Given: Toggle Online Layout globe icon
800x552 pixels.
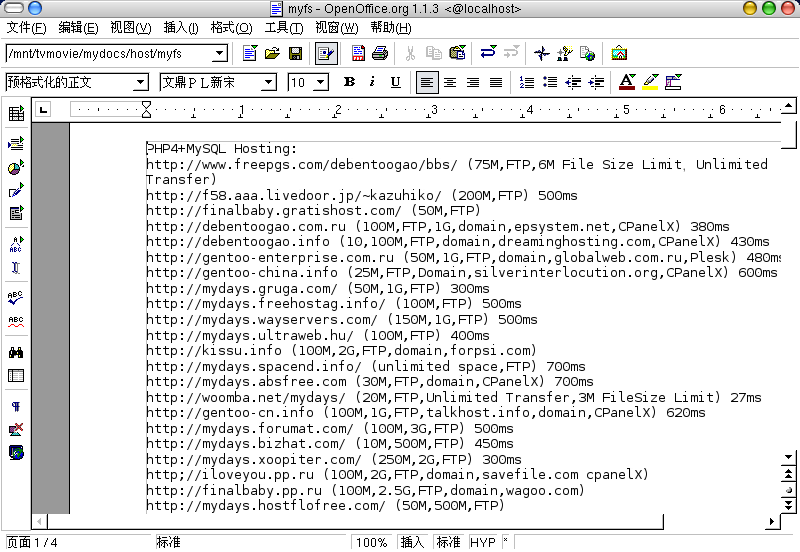Looking at the screenshot, I should (x=16, y=453).
